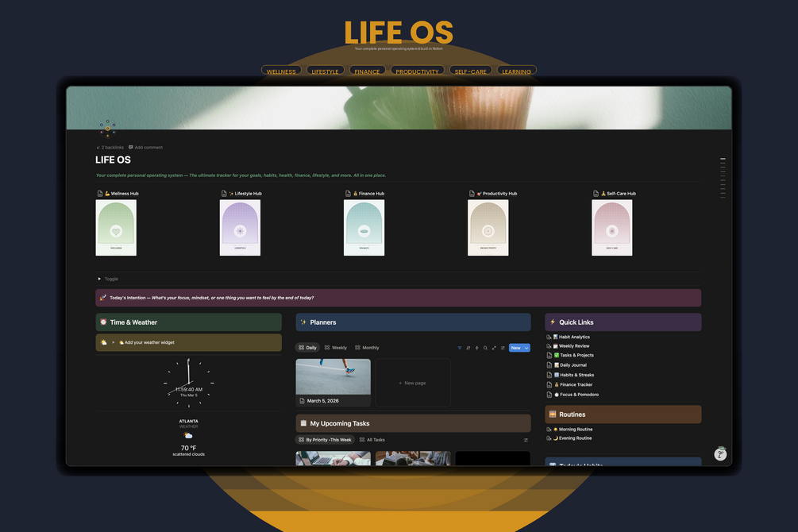Click the lightning automation icon in Planners toolbar

click(477, 348)
